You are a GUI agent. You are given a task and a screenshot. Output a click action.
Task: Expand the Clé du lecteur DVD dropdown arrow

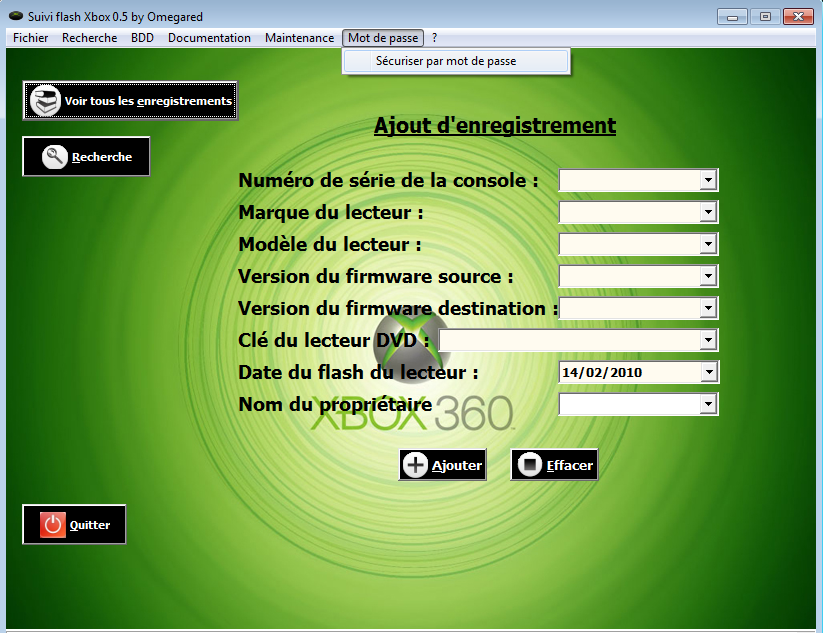point(708,340)
